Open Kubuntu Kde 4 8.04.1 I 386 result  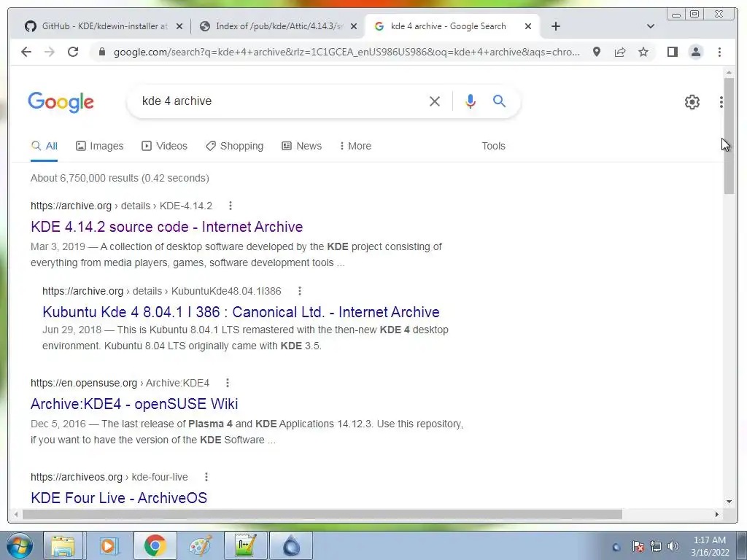241,312
